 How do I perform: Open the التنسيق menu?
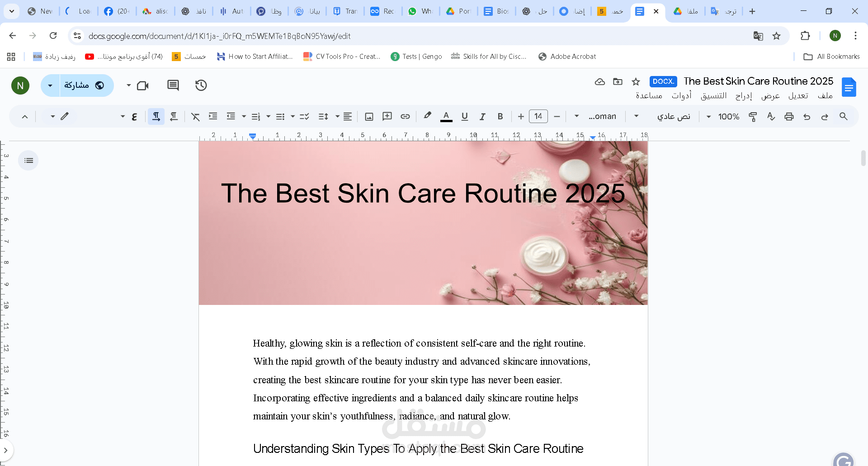click(713, 95)
